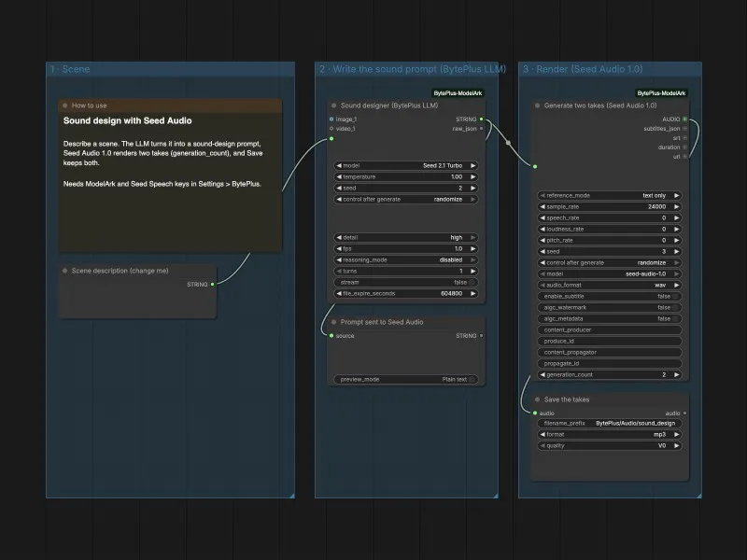Collapse the Save the takes node via dot
This screenshot has height=560, width=747.
538,400
